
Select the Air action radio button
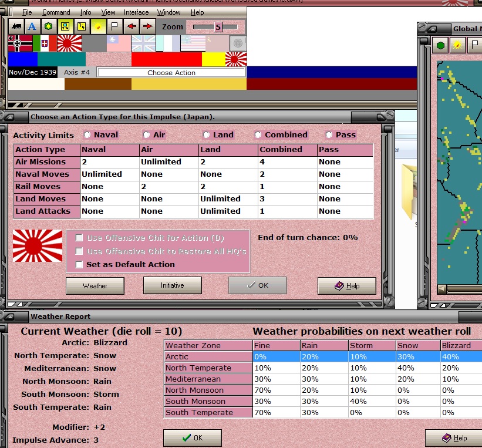(146, 134)
